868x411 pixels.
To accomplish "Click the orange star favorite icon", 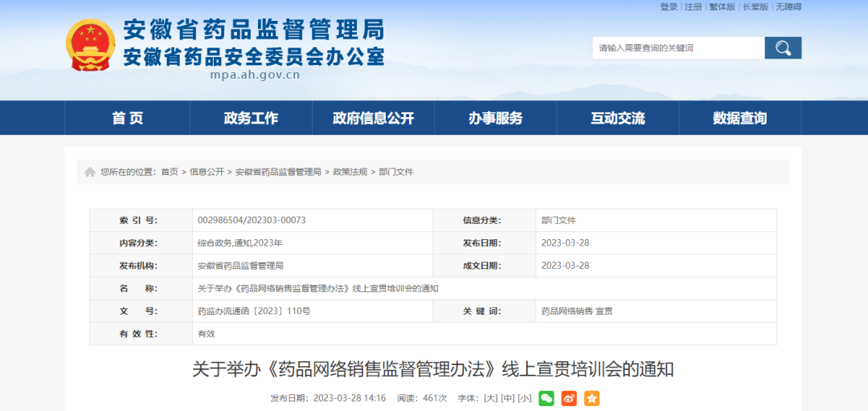I will (592, 398).
